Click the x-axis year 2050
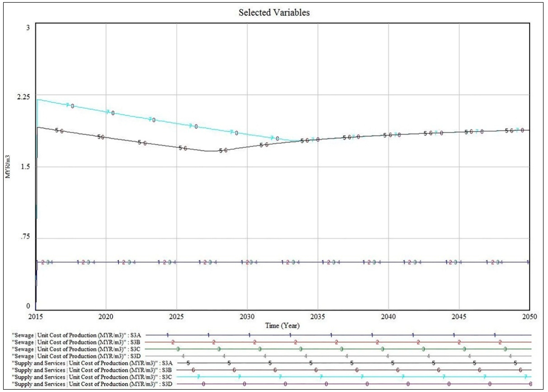The image size is (548, 392). 529,316
